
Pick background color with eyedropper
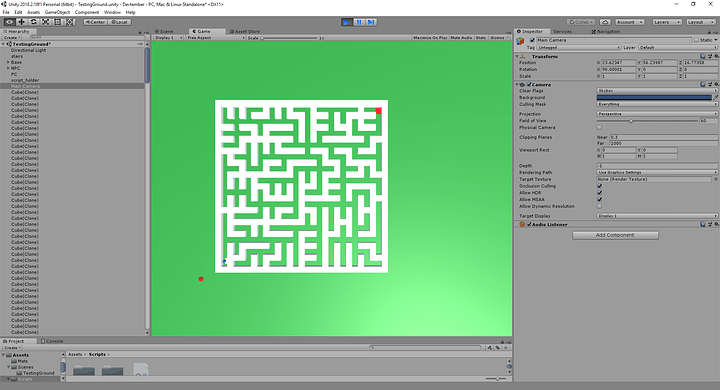tap(715, 97)
